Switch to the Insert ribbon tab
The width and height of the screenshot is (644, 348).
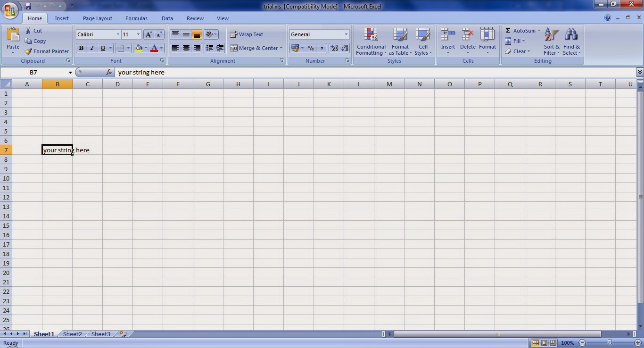coord(62,18)
